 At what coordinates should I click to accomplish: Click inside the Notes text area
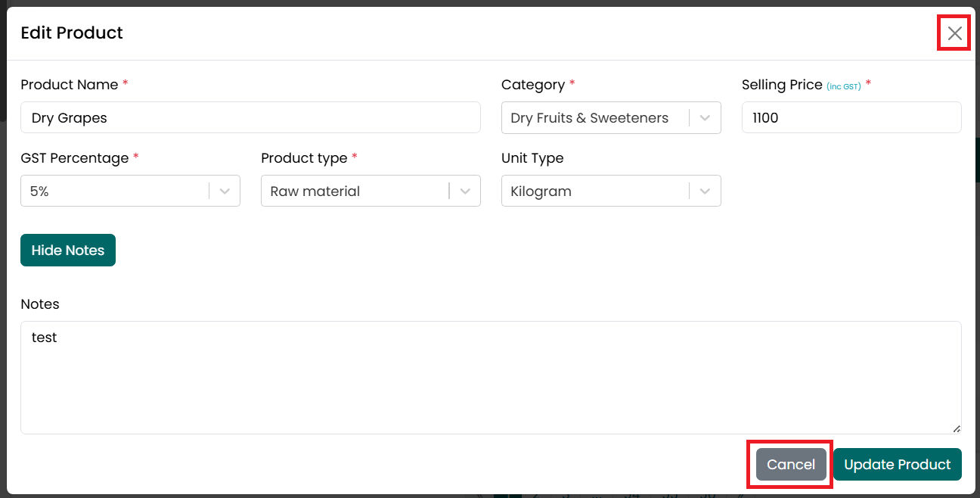[491, 378]
